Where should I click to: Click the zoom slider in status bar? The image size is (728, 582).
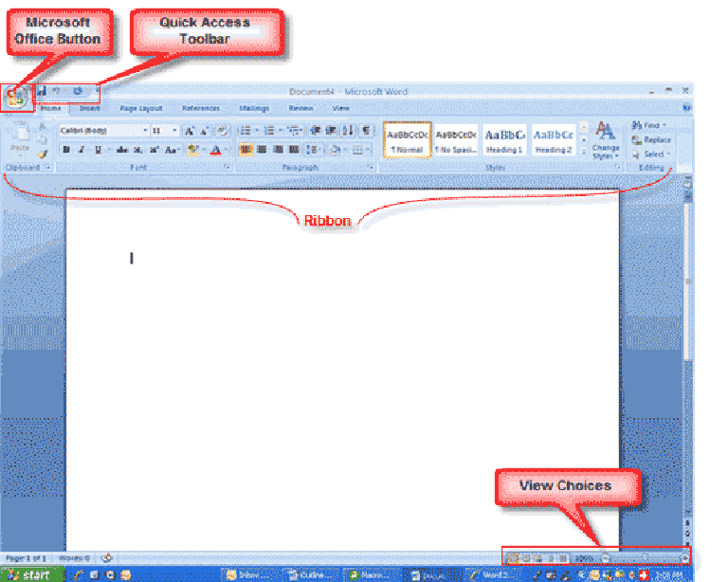click(x=645, y=557)
